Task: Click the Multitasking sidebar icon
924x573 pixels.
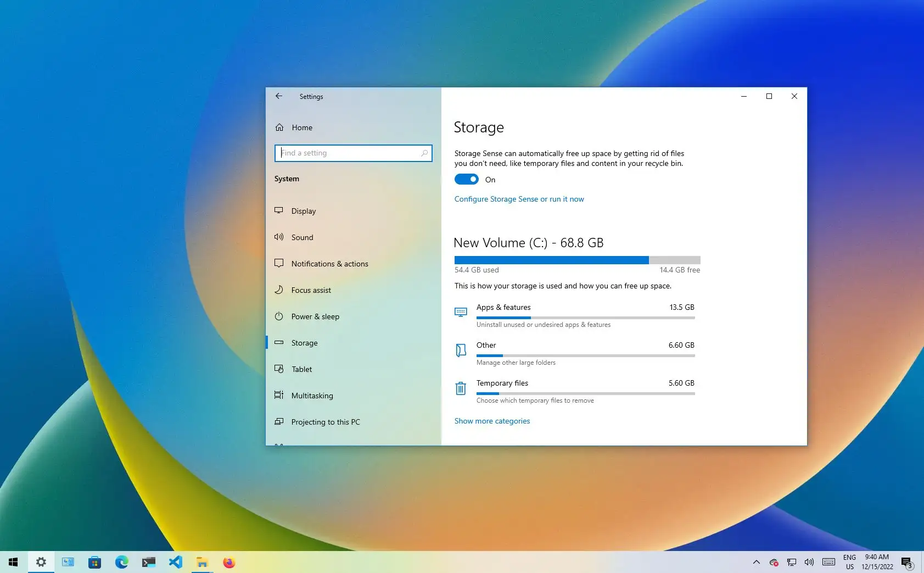Action: click(x=279, y=395)
